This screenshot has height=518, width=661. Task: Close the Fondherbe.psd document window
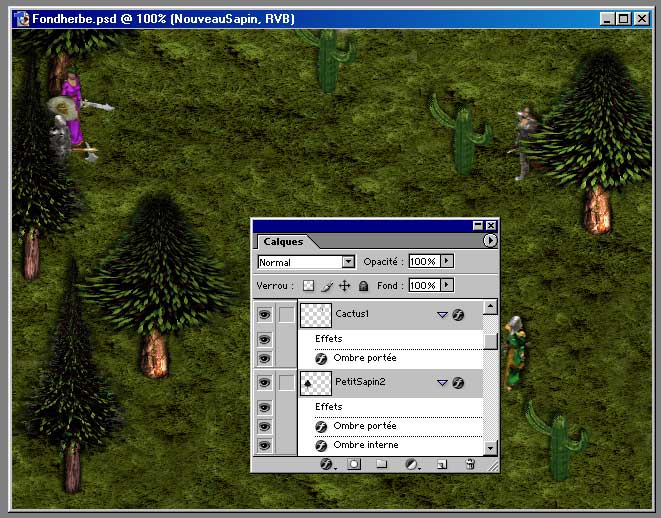coord(642,19)
